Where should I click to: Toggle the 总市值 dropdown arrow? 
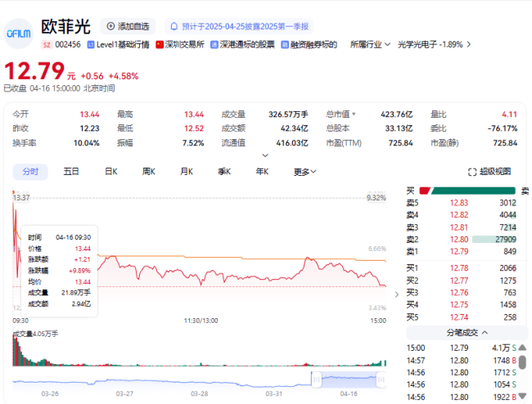(354, 114)
